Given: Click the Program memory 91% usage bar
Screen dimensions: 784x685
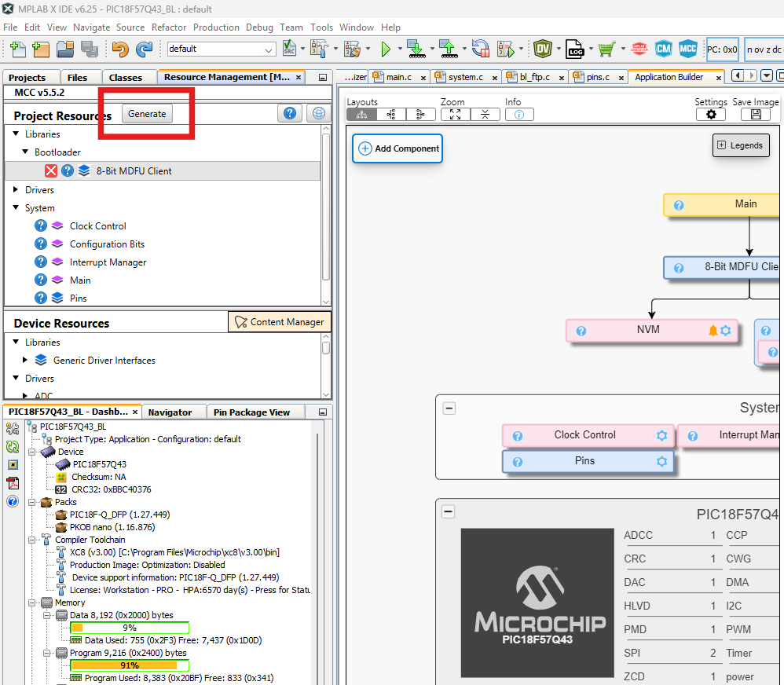Looking at the screenshot, I should point(130,665).
